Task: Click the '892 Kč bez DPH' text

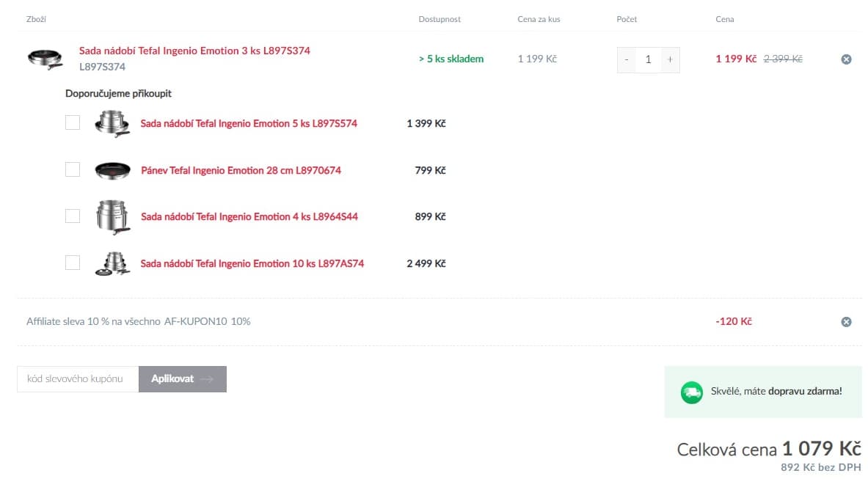Action: pyautogui.click(x=821, y=468)
